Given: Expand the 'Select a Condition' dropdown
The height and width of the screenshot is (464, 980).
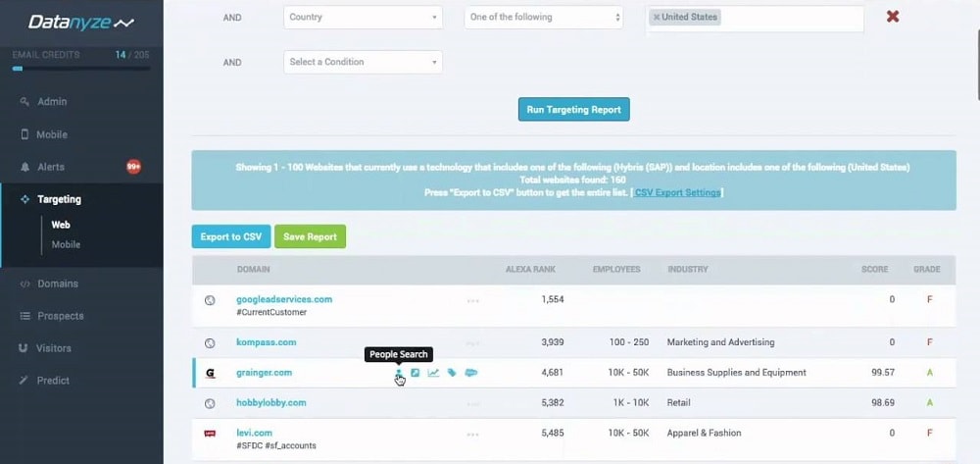Looking at the screenshot, I should tap(363, 62).
